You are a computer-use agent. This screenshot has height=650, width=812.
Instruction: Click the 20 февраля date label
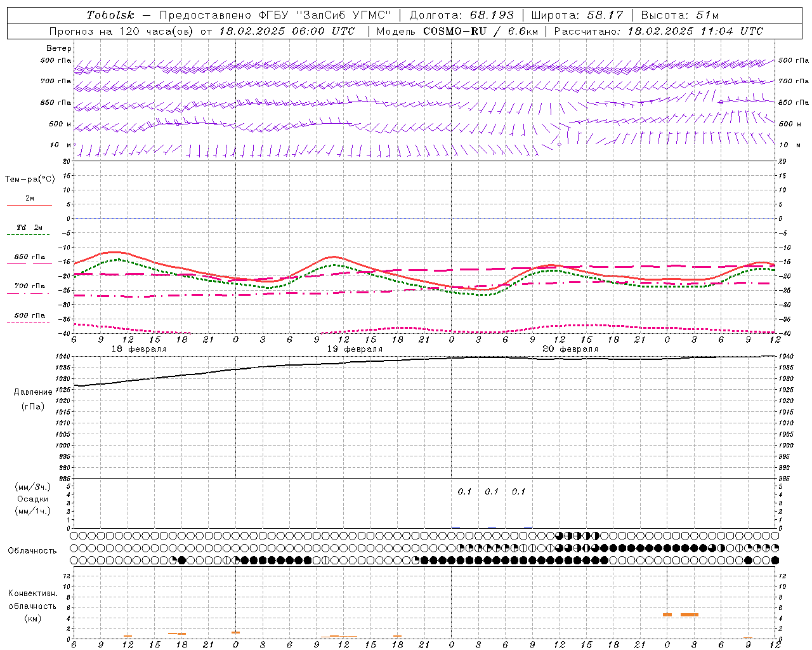(570, 349)
